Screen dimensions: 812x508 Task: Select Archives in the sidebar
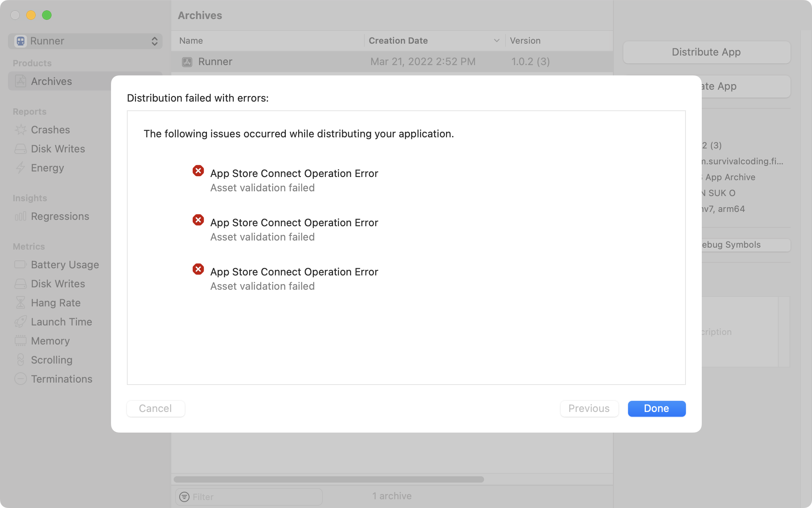[x=52, y=81]
